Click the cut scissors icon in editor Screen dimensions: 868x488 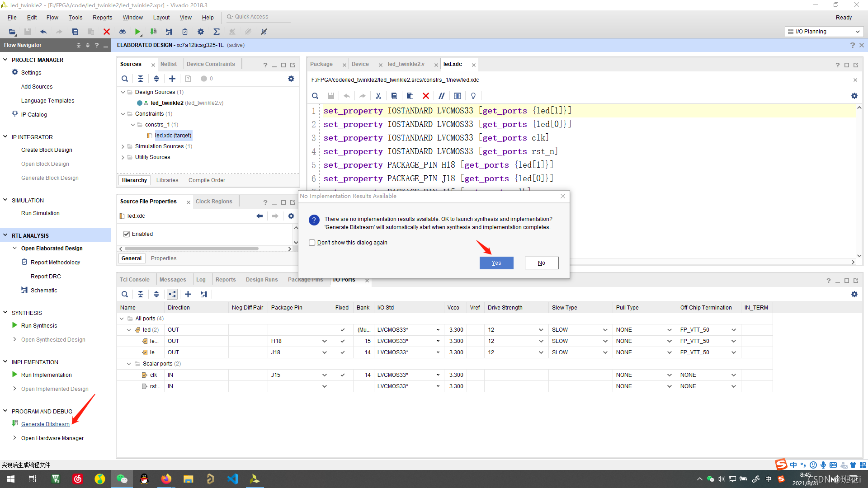coord(378,96)
